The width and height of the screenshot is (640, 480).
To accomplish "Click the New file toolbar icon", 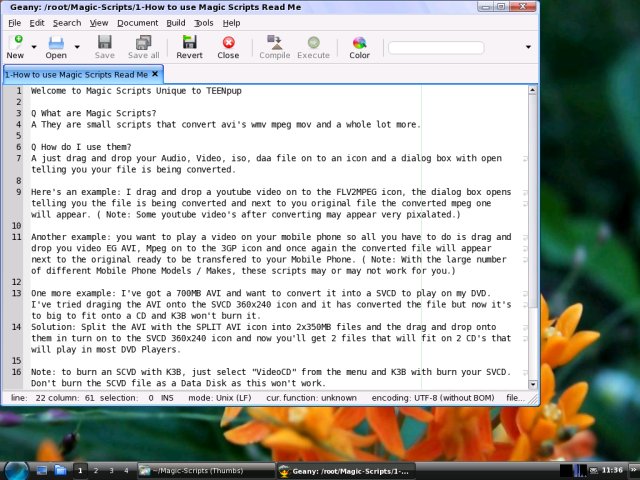I will tap(15, 47).
